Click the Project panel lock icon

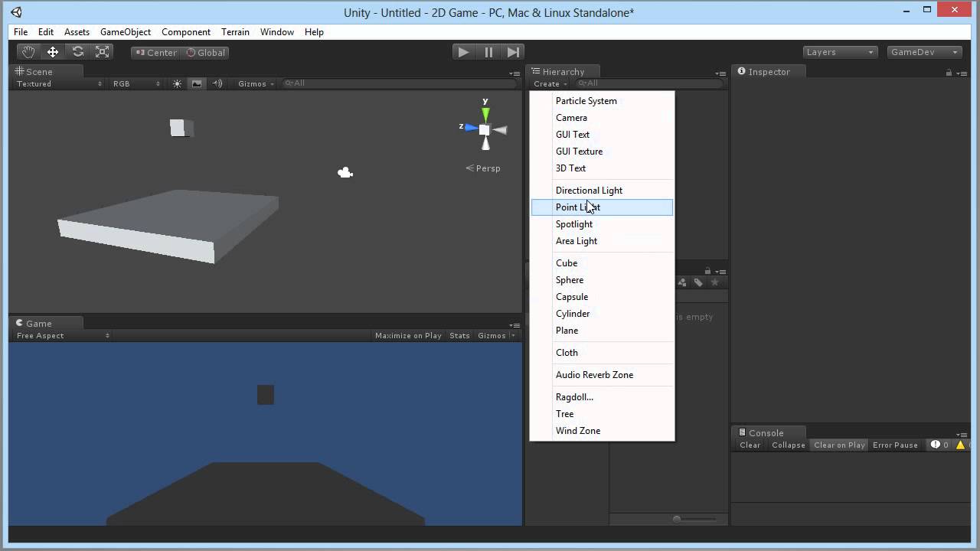click(x=707, y=271)
